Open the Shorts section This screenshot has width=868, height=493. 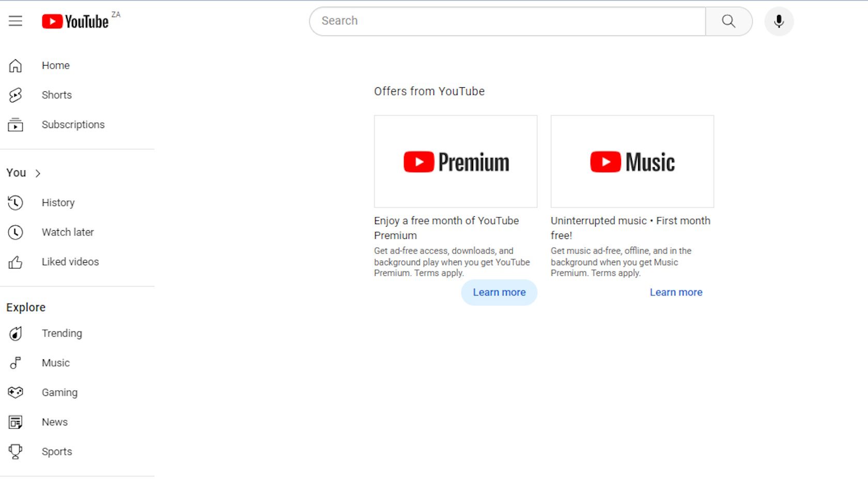pyautogui.click(x=56, y=95)
